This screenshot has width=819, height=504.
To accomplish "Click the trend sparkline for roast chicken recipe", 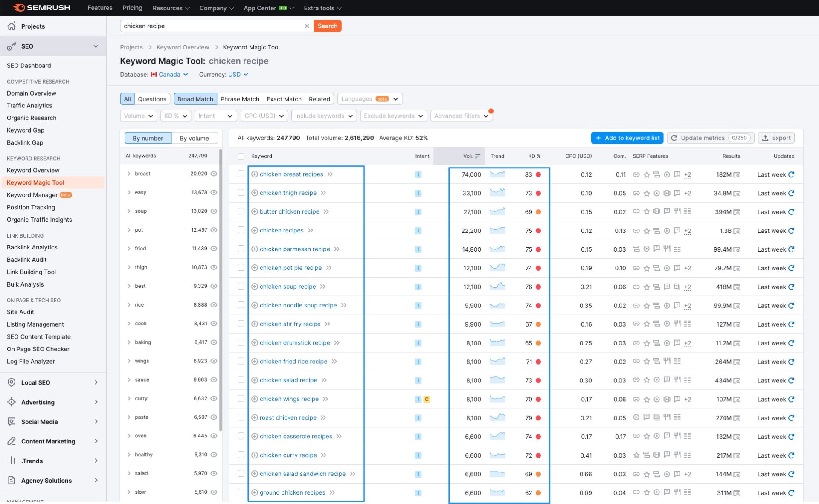I will coord(497,417).
